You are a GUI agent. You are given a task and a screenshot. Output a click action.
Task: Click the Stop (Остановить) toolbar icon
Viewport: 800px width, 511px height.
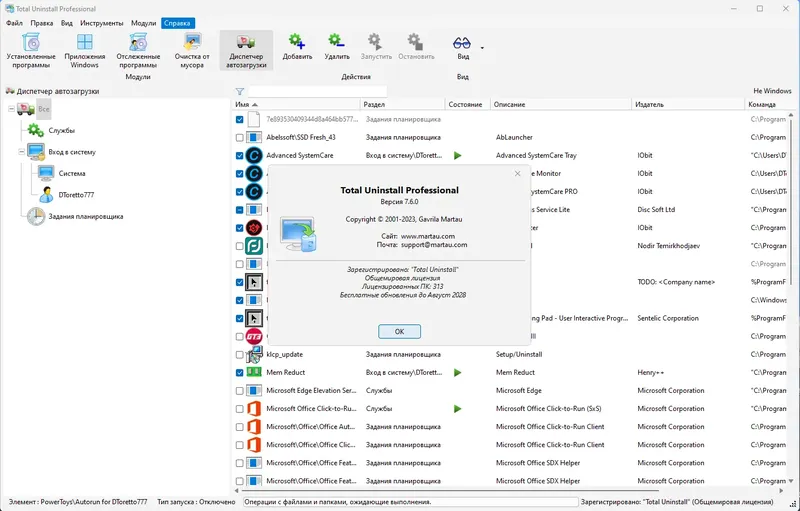pos(415,41)
